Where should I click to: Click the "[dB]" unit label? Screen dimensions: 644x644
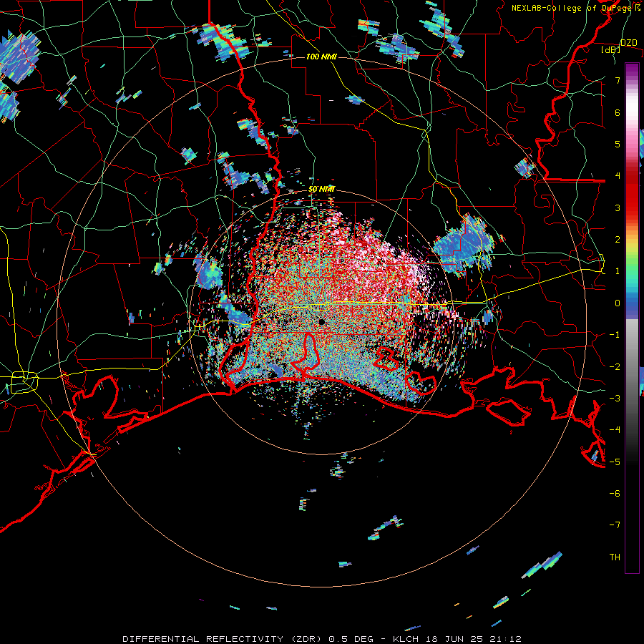pyautogui.click(x=611, y=49)
